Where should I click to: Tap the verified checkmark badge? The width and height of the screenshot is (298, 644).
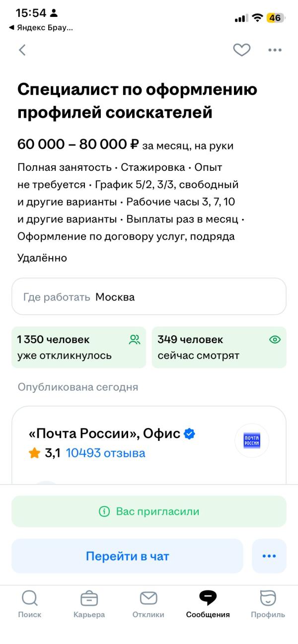[x=189, y=433]
